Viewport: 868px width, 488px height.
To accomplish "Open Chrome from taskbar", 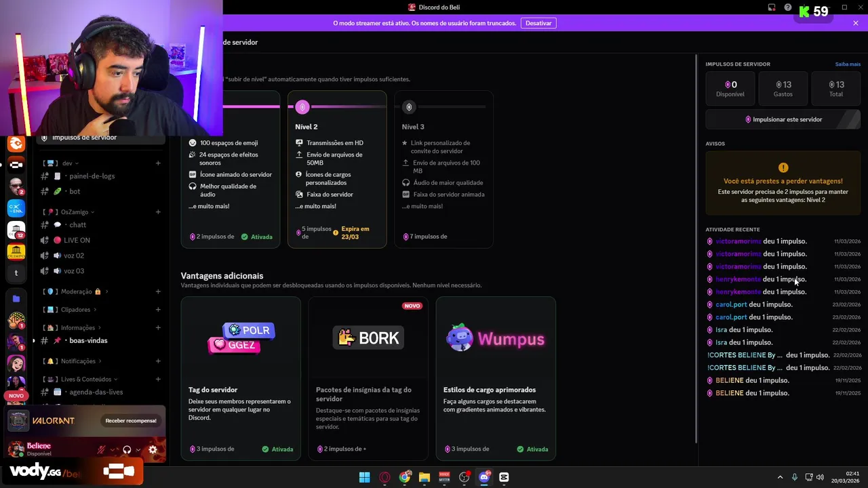I will tap(405, 477).
